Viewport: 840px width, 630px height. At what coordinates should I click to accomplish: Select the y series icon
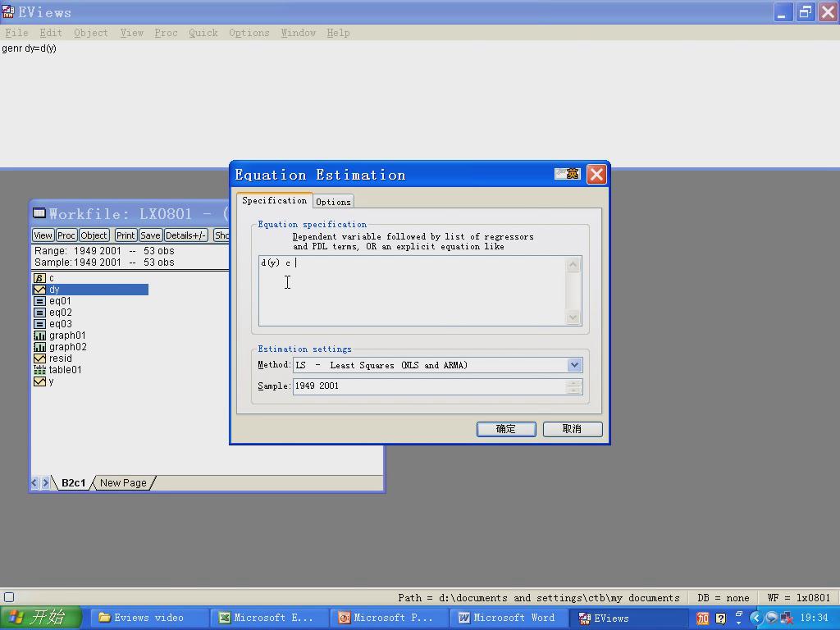39,381
